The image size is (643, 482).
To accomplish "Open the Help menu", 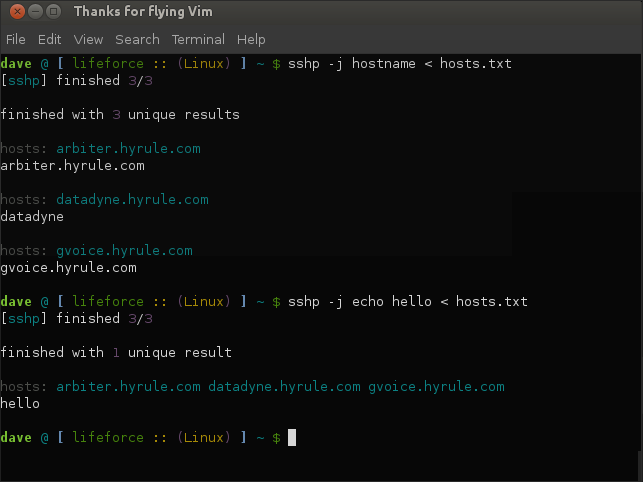I will pos(251,39).
